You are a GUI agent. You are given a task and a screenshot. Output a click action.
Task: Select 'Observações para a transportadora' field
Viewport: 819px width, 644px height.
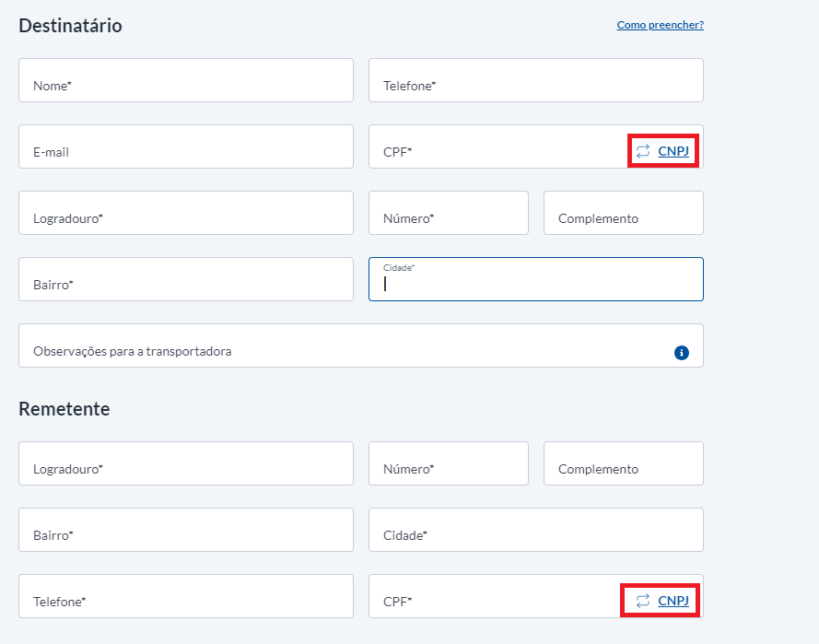361,345
